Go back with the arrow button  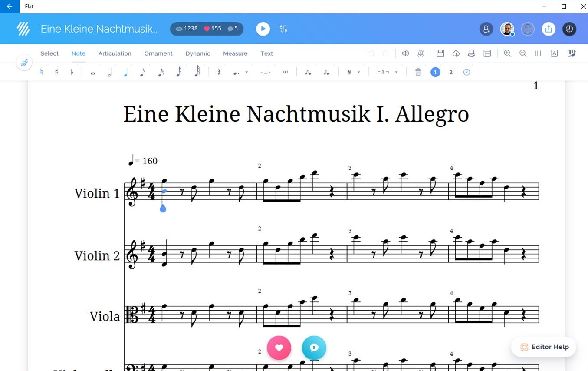point(10,7)
